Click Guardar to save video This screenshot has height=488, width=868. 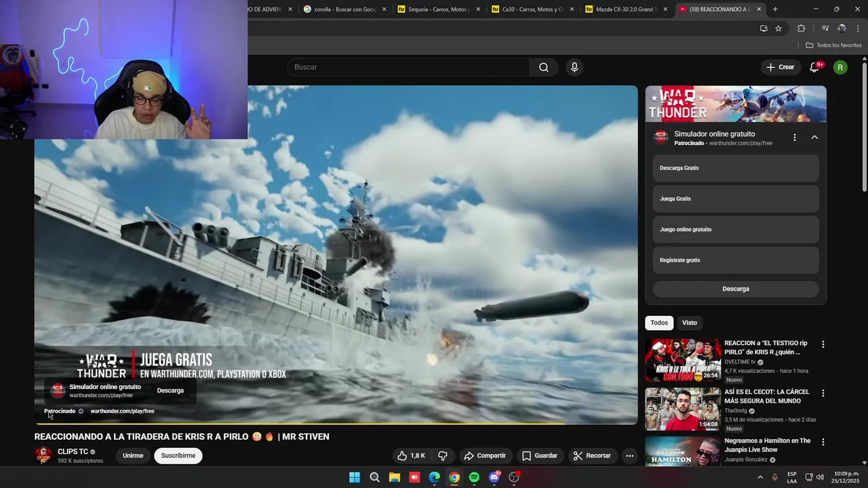click(539, 455)
